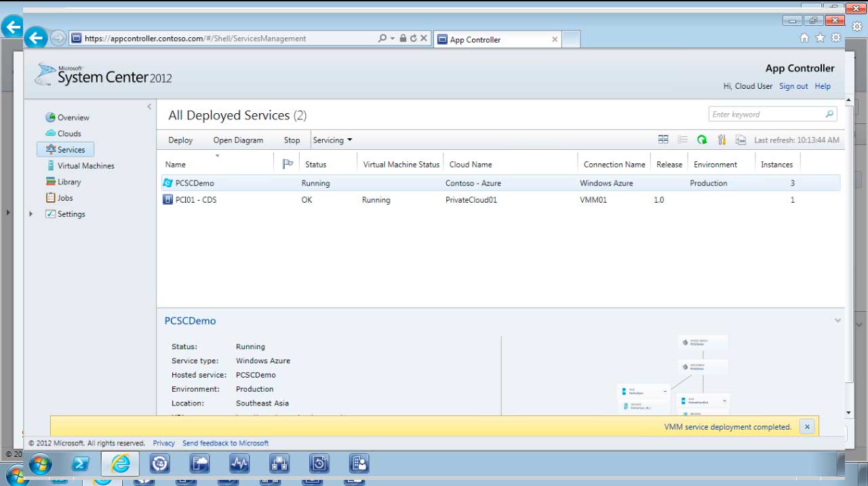Click the service icon beside PCI01 - CDS
The image size is (868, 486).
coord(167,200)
